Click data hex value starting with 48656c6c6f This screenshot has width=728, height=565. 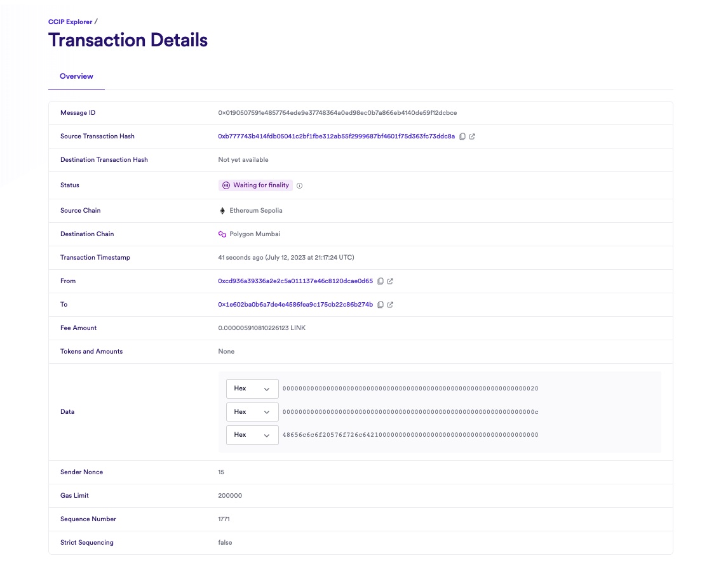pos(410,435)
